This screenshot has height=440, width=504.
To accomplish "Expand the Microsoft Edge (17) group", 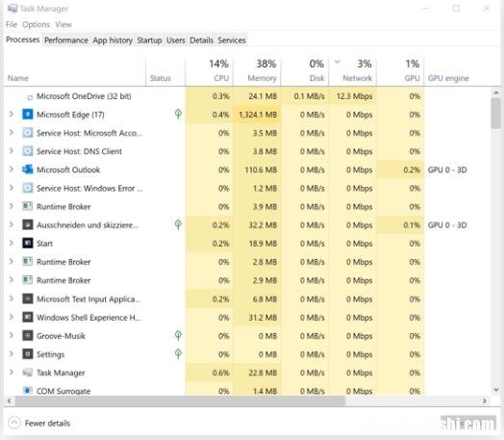I will (12, 114).
